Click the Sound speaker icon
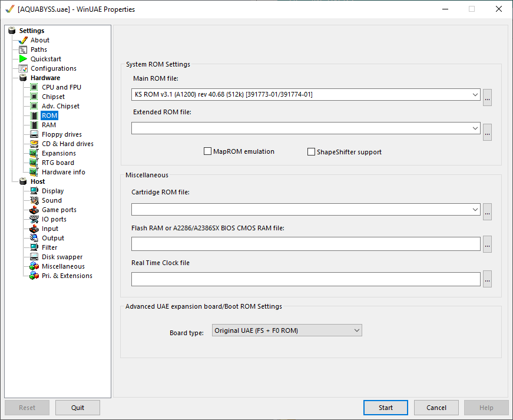 (34, 200)
